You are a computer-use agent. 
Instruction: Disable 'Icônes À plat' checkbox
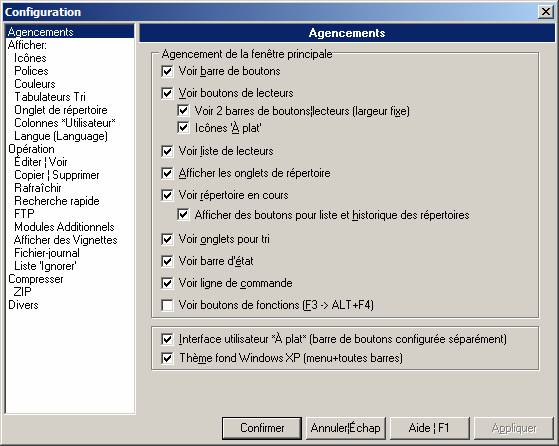(x=183, y=128)
